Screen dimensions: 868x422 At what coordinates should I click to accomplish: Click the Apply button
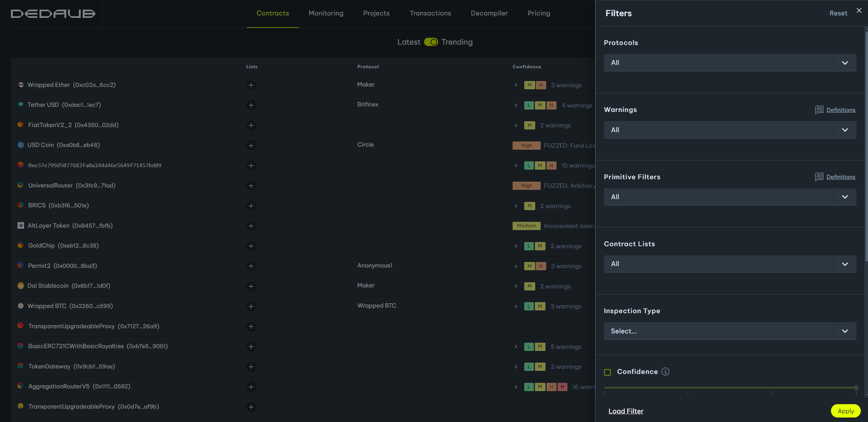coord(845,411)
